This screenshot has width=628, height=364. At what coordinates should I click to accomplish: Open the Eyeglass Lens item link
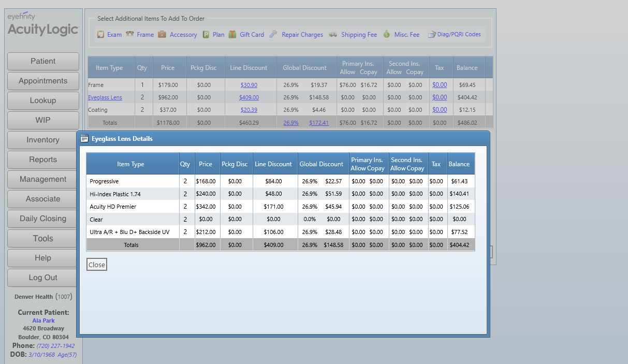tap(105, 97)
